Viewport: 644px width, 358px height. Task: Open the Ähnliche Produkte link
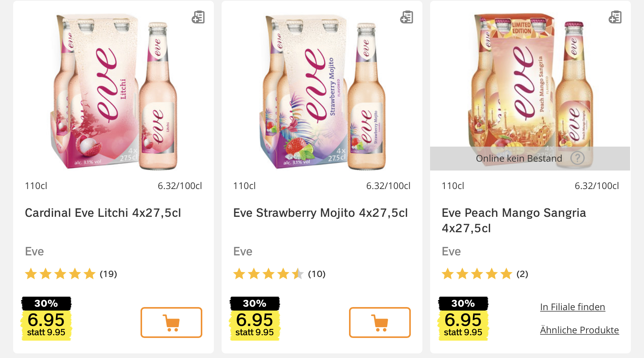579,330
